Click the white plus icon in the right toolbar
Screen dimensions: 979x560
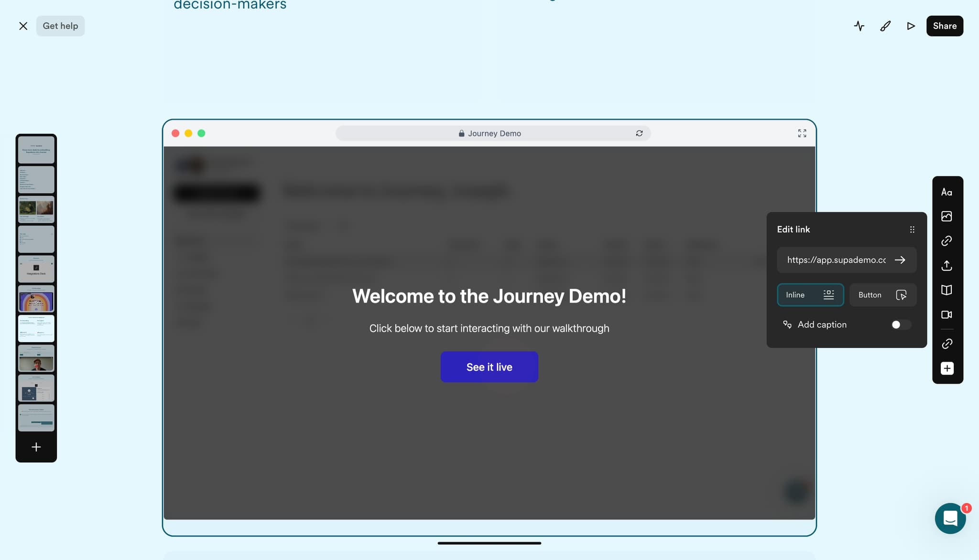[x=947, y=368]
